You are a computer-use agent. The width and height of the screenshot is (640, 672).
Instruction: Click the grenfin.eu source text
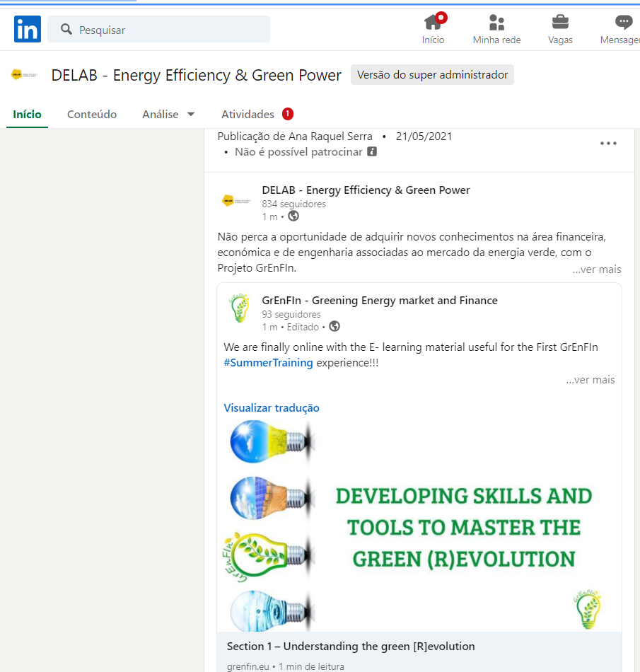coord(248,666)
